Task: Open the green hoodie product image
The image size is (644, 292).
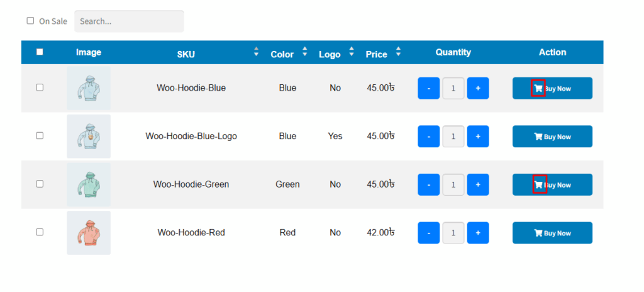Action: [89, 184]
